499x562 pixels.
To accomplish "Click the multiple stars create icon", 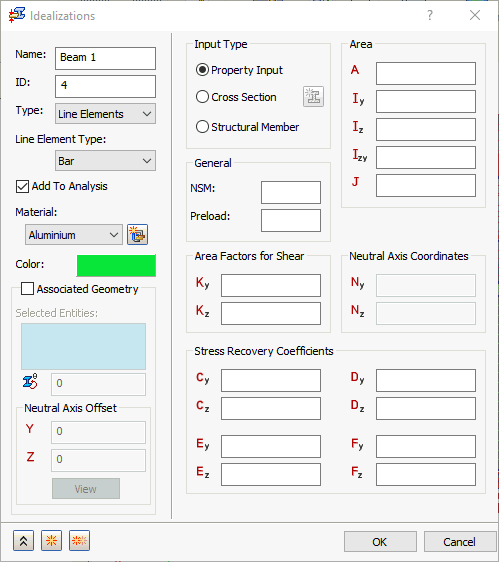I will (79, 540).
